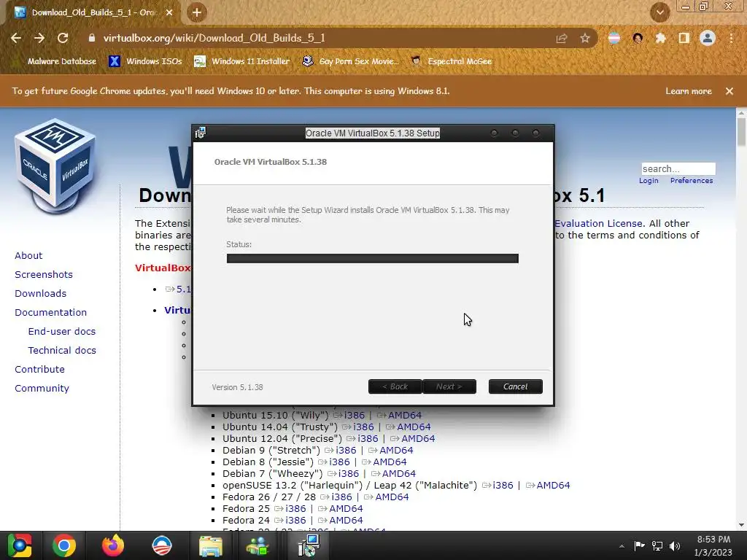
Task: Download Debian 9 Stretch AMD64
Action: 396,451
